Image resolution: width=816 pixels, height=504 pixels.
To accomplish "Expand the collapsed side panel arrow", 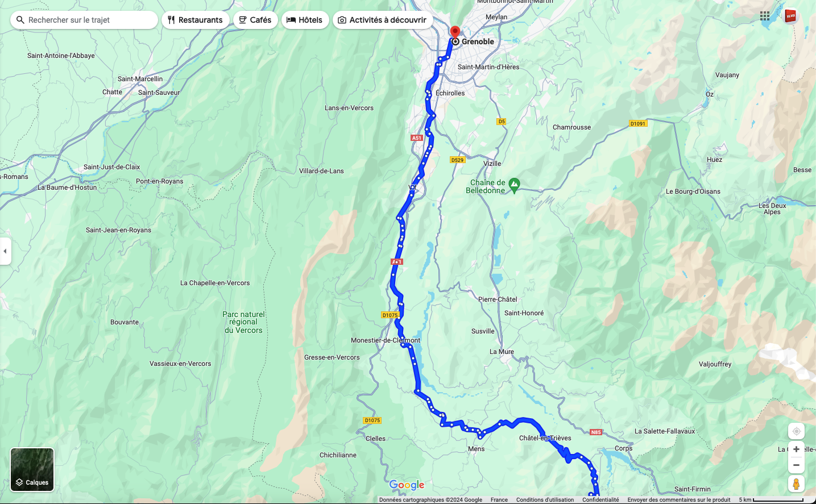I will pyautogui.click(x=5, y=251).
